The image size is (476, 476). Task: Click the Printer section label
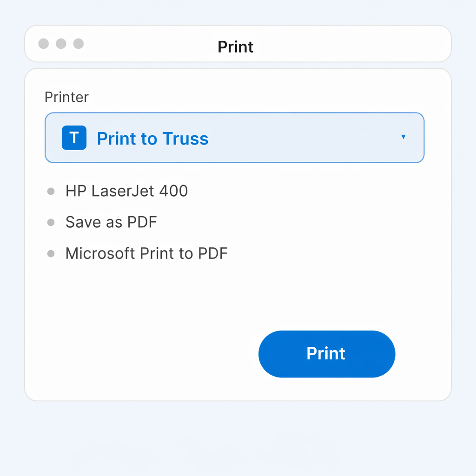pyautogui.click(x=66, y=97)
